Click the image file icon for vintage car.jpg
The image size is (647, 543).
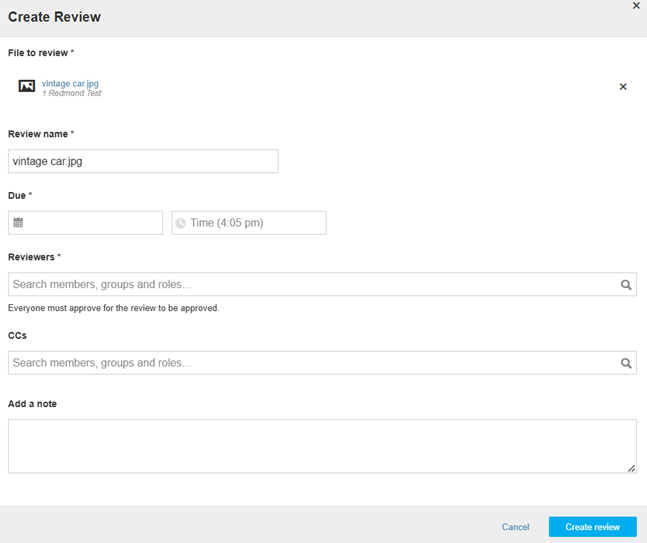pos(27,86)
